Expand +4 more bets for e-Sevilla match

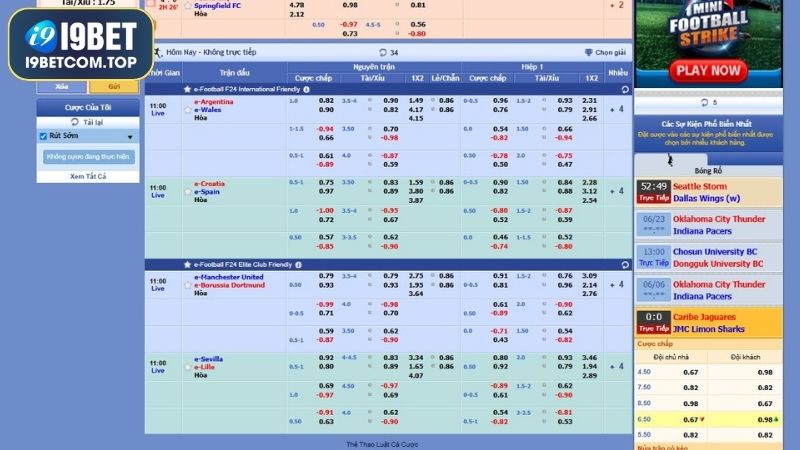[619, 366]
